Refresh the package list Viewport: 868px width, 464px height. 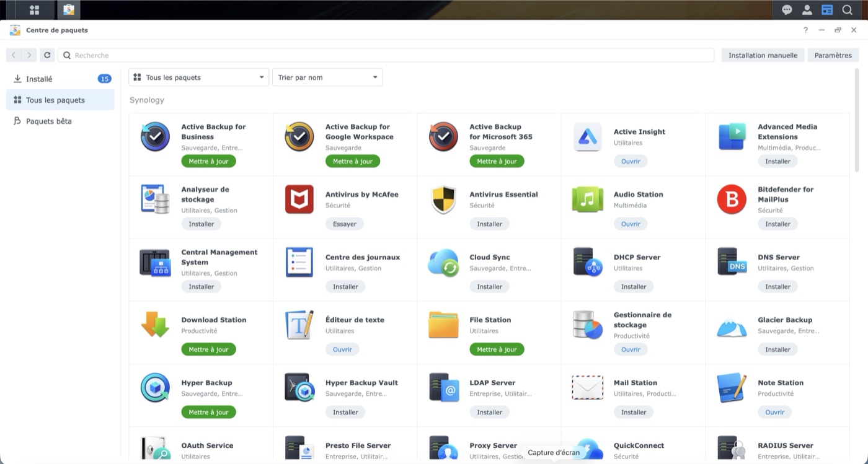(47, 55)
